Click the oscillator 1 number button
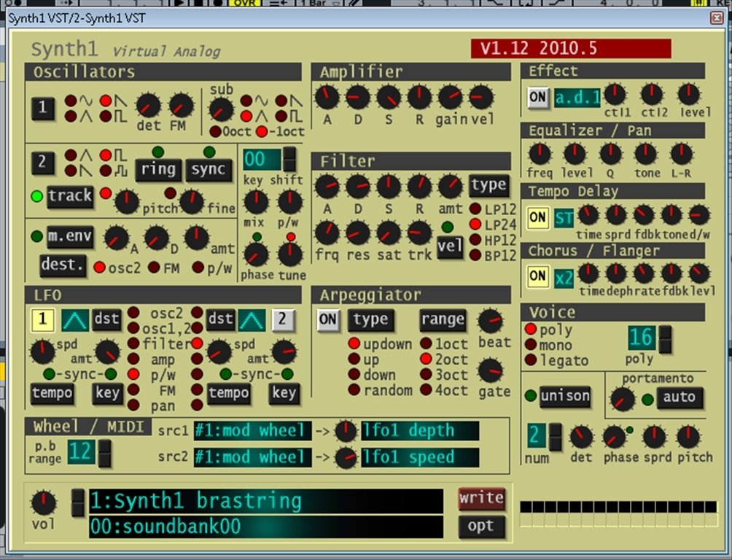 click(43, 108)
